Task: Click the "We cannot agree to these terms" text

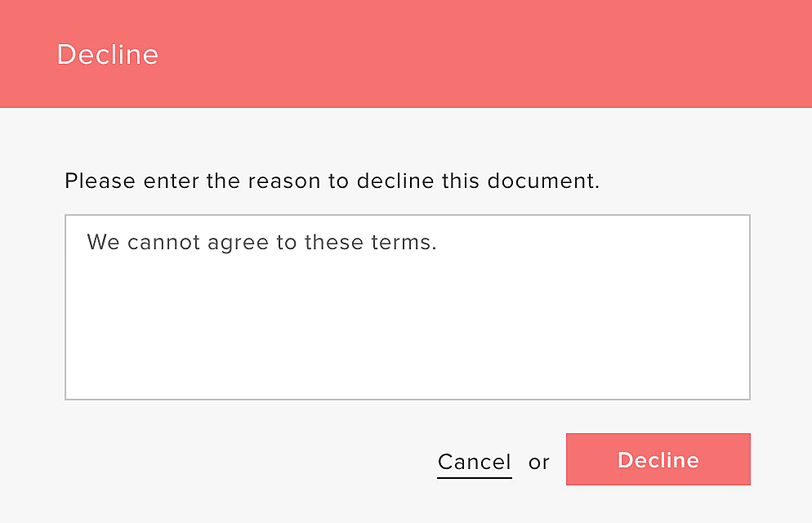Action: point(261,243)
